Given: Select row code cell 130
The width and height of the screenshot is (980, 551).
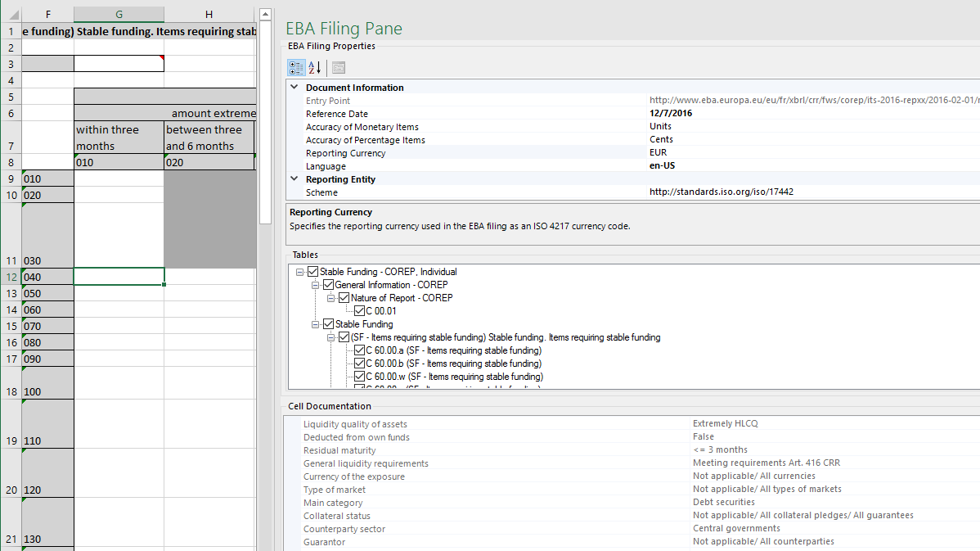Looking at the screenshot, I should (x=48, y=522).
